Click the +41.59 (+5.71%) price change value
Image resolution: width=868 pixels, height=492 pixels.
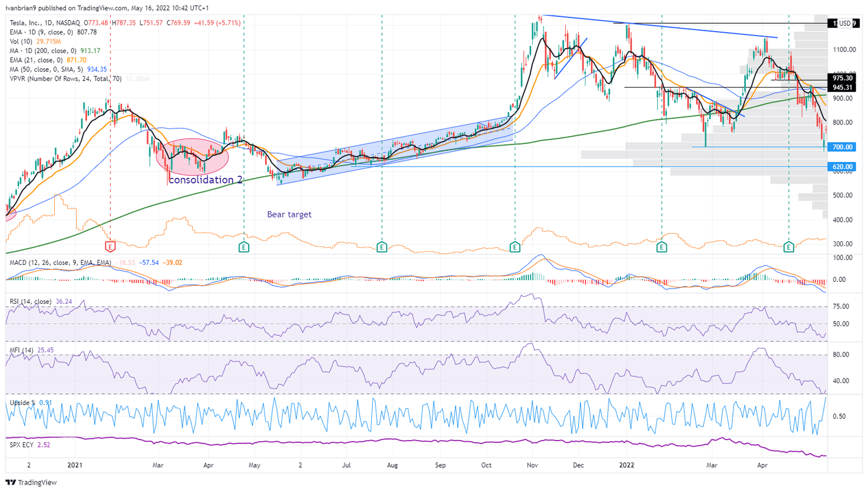[217, 23]
